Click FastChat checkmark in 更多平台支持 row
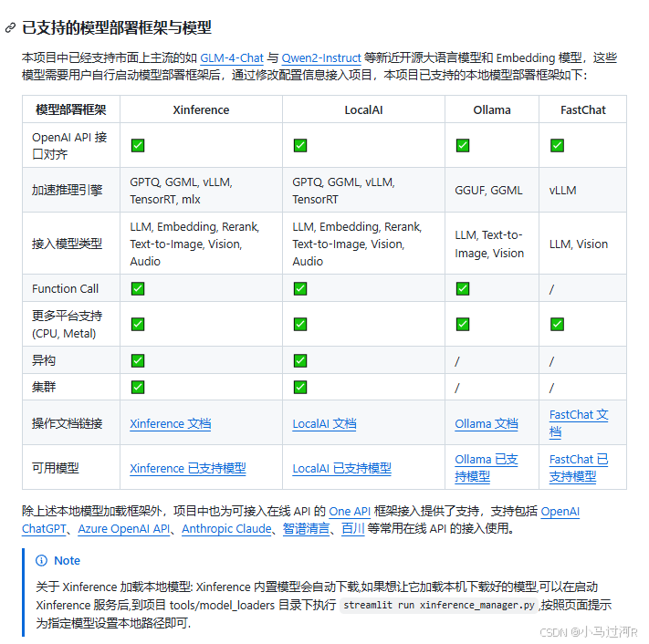The width and height of the screenshot is (649, 644). (557, 324)
